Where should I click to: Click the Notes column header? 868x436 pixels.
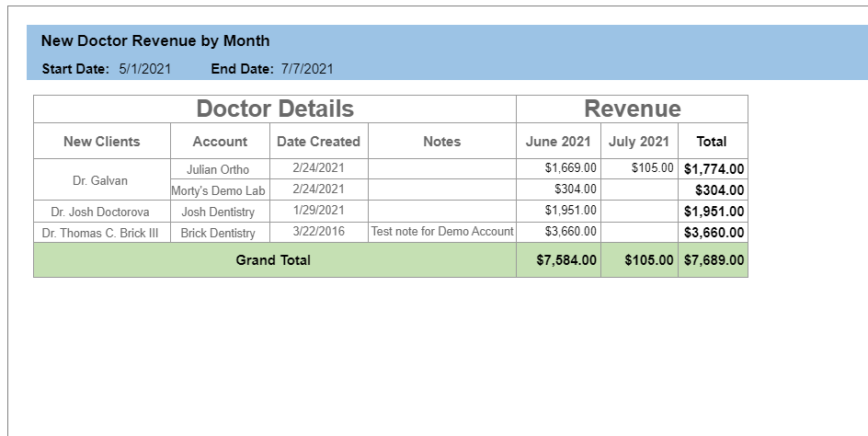[x=442, y=142]
